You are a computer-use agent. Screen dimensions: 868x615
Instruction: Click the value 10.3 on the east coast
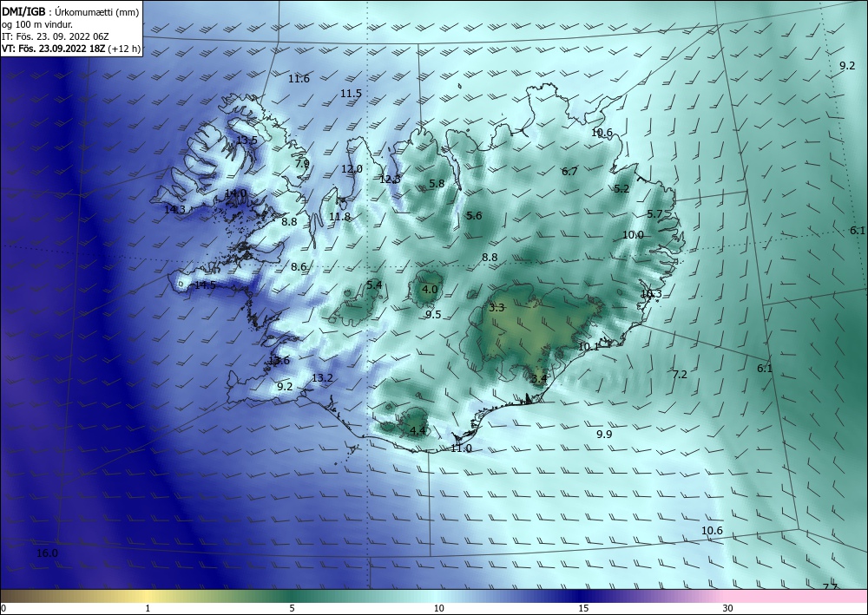click(x=652, y=294)
